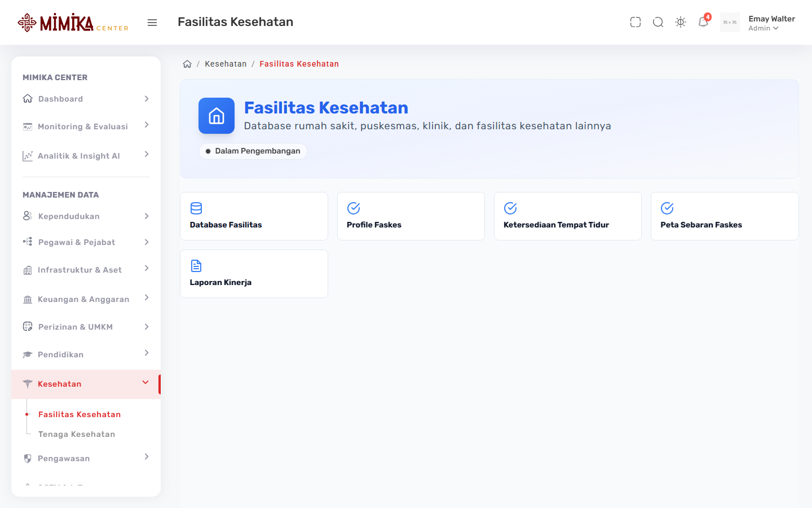Go to Kesehatan breadcrumb link
The image size is (812, 508).
[x=226, y=64]
